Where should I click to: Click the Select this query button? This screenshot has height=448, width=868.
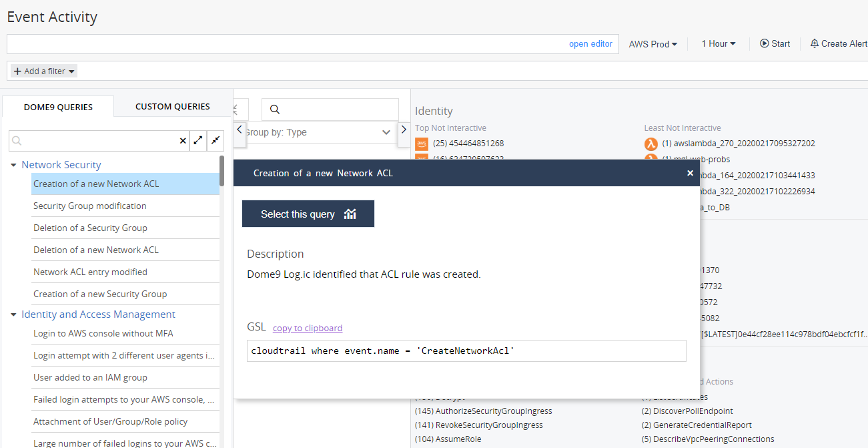[308, 214]
